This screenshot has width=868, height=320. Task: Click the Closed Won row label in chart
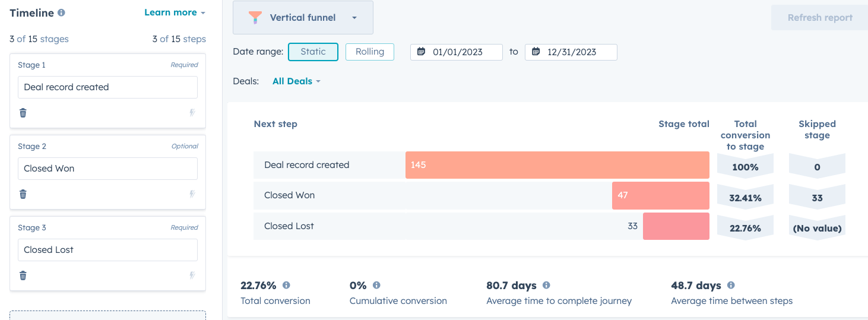[x=290, y=195]
